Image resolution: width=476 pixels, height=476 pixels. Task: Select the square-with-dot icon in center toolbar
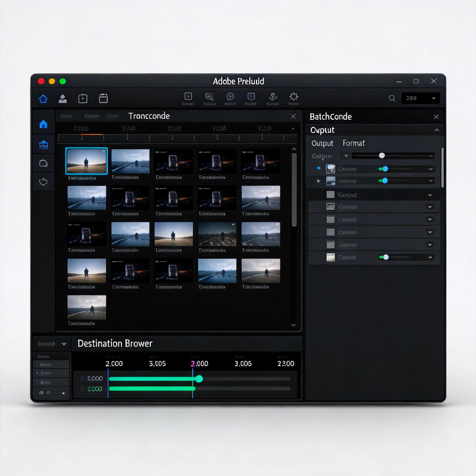click(x=188, y=96)
